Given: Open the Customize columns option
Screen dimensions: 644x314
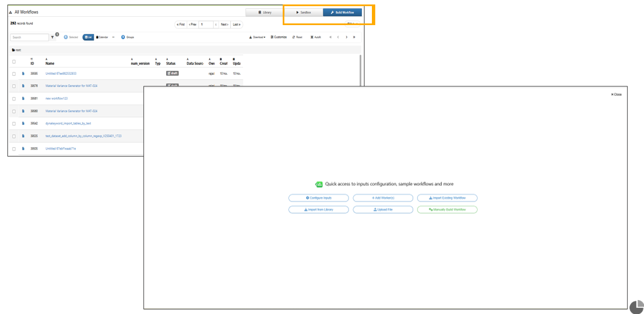Looking at the screenshot, I should pyautogui.click(x=278, y=37).
